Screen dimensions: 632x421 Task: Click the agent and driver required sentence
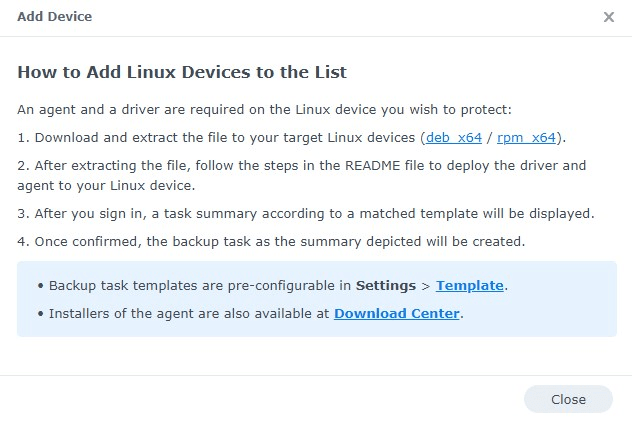[x=264, y=109]
